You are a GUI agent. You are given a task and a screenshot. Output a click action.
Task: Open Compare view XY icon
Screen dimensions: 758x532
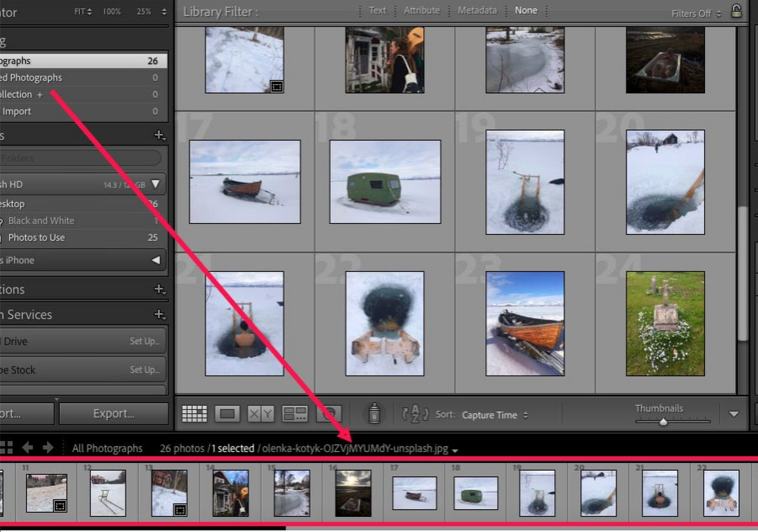coord(260,414)
